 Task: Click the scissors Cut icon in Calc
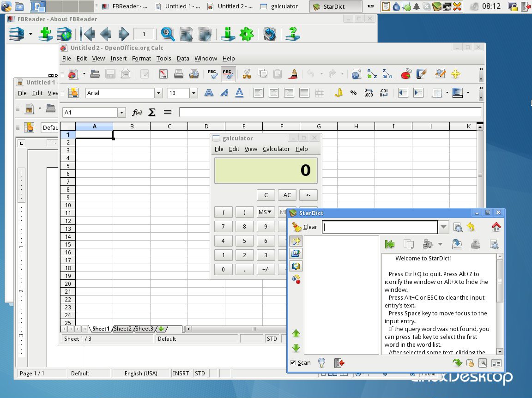coord(247,74)
